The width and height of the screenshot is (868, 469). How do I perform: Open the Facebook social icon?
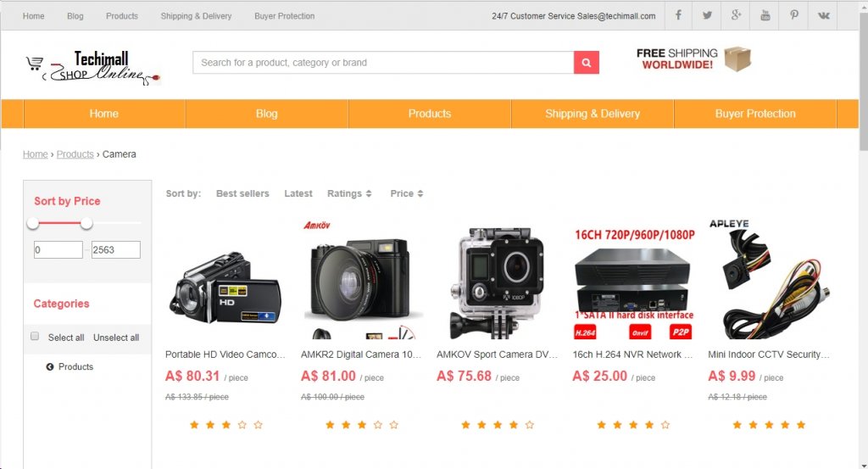tap(678, 15)
